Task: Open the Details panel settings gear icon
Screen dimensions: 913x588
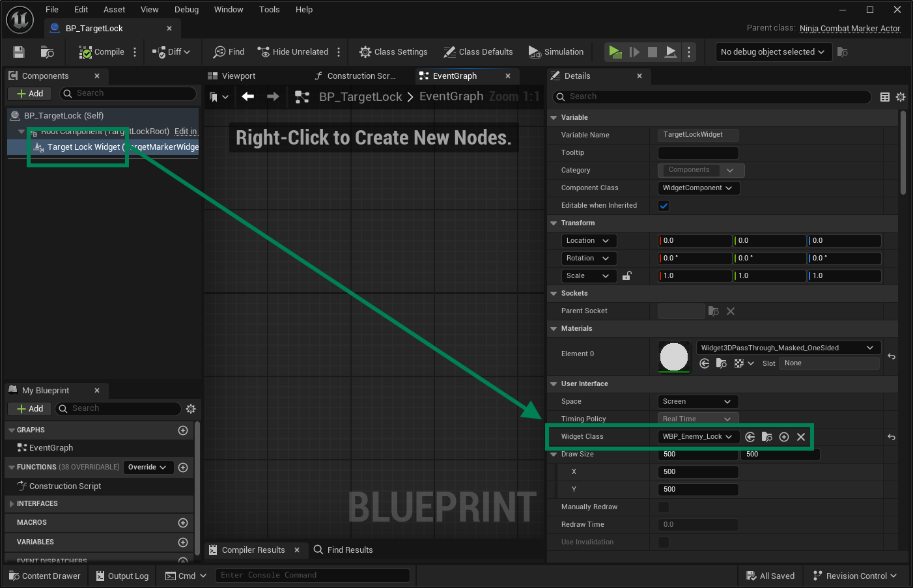Action: [x=901, y=97]
